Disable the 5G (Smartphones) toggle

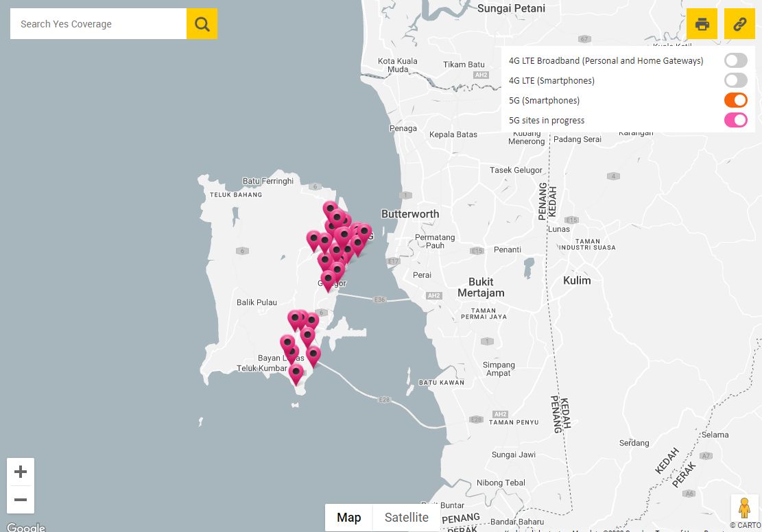coord(735,99)
